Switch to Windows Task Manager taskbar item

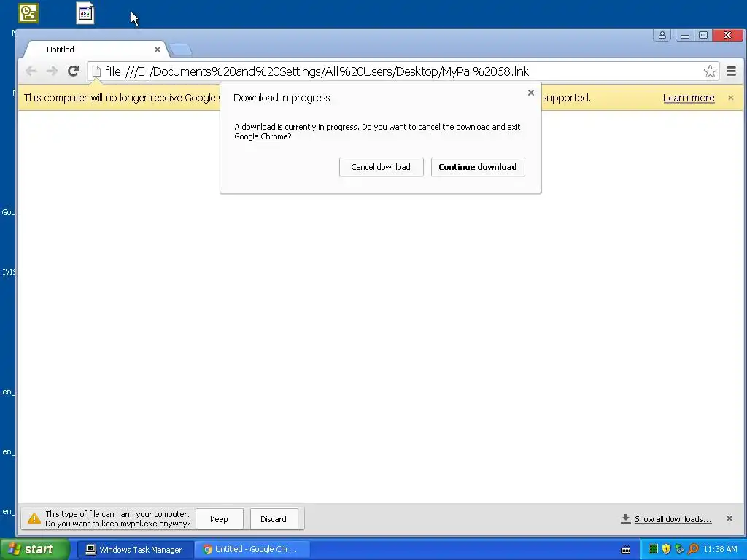(x=135, y=550)
